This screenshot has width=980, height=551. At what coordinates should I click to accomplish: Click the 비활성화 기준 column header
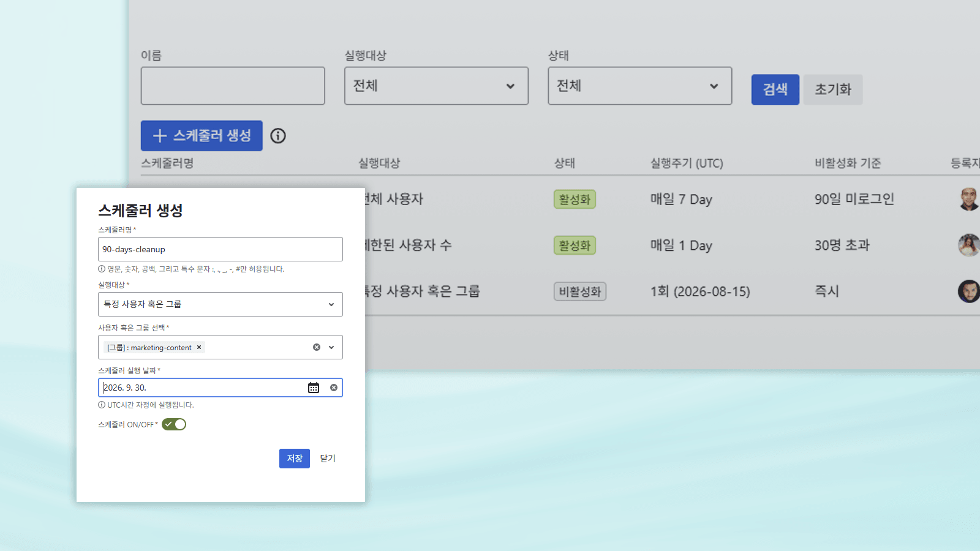(x=848, y=163)
